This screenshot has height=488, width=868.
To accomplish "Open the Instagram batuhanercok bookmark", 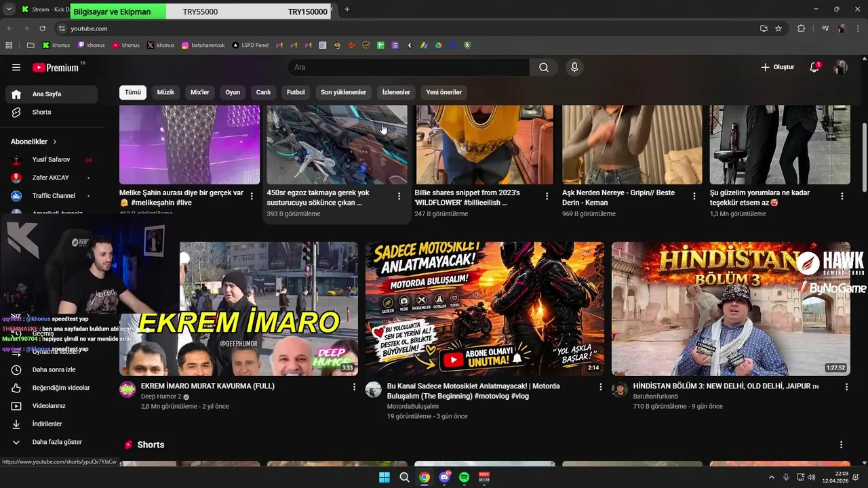I will (x=203, y=45).
